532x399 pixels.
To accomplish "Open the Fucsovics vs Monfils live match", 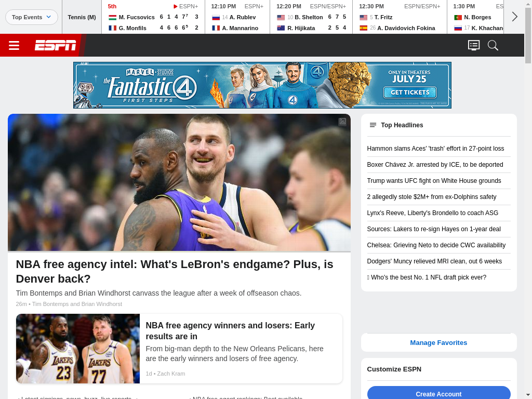I will coord(153,17).
